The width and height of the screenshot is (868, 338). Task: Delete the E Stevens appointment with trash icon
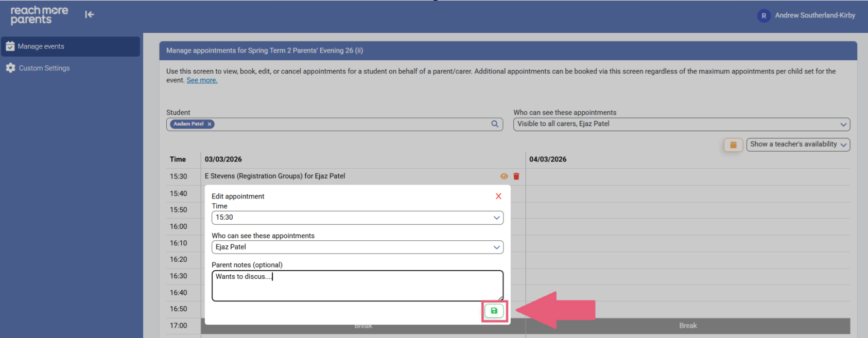click(x=516, y=176)
